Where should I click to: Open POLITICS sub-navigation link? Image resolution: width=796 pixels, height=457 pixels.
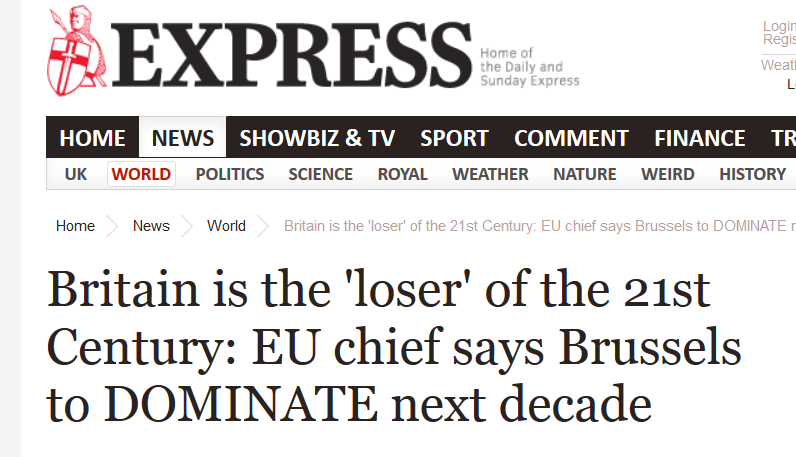[230, 174]
